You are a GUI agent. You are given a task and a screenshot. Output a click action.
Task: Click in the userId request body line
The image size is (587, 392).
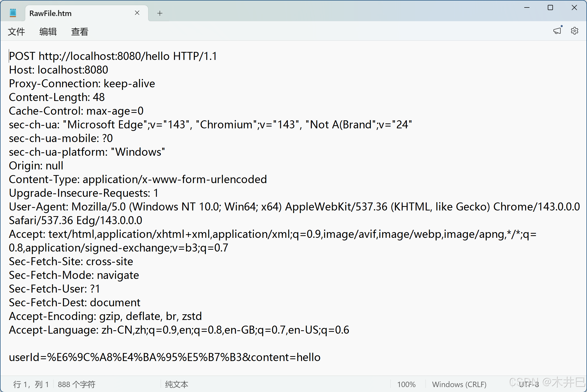[164, 358]
